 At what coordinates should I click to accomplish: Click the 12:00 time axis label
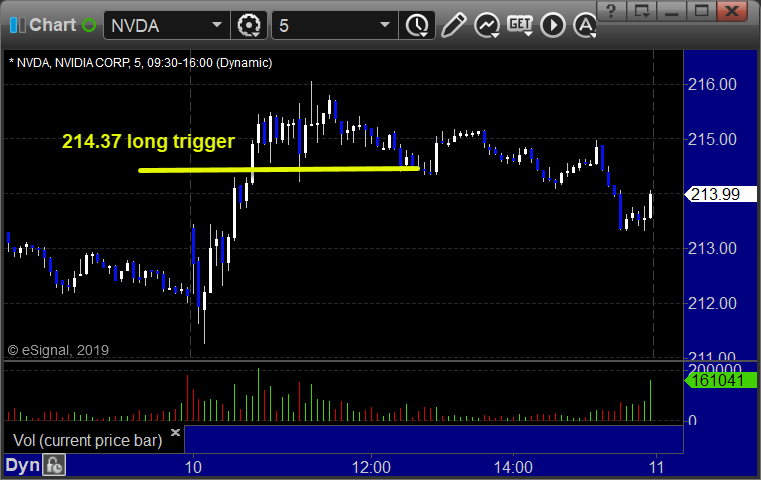click(371, 467)
